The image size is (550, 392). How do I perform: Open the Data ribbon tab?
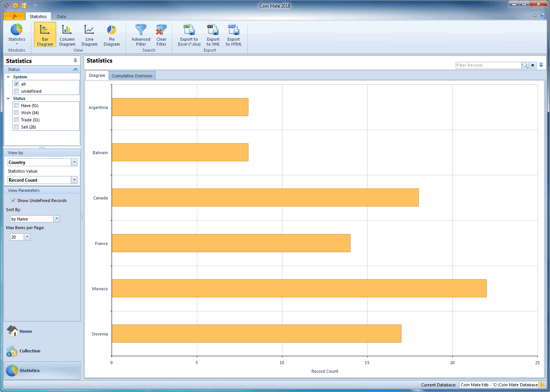[x=61, y=17]
